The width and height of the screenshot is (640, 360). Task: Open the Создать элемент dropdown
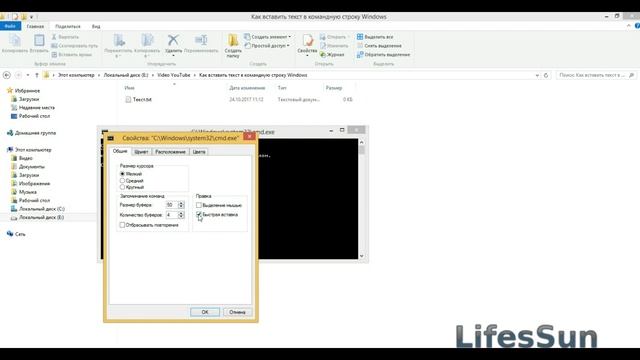tap(290, 37)
